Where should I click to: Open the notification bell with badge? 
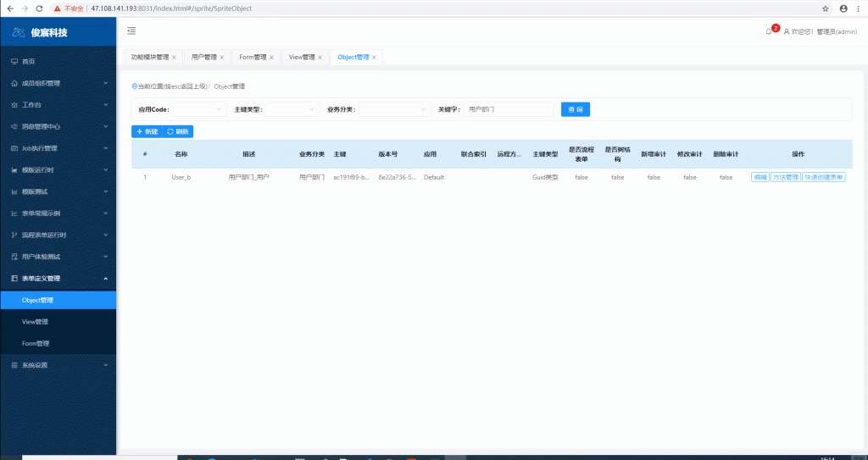[x=769, y=31]
